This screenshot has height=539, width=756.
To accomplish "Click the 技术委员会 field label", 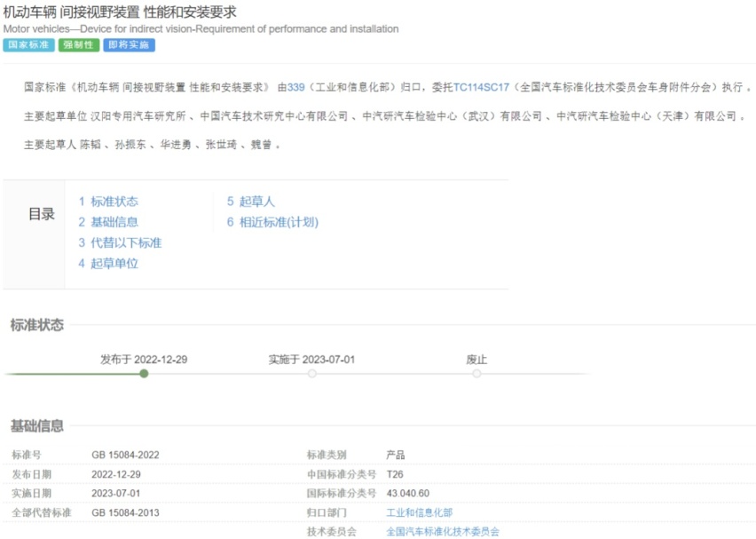I will tap(331, 531).
